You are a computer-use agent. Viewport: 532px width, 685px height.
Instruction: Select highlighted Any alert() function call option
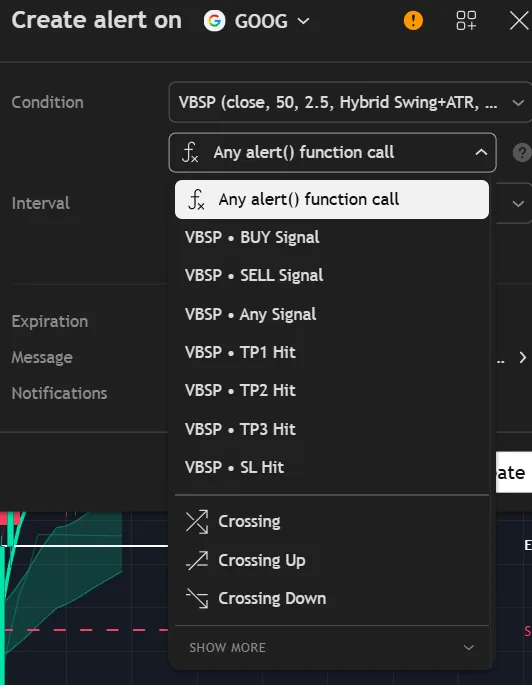[332, 200]
